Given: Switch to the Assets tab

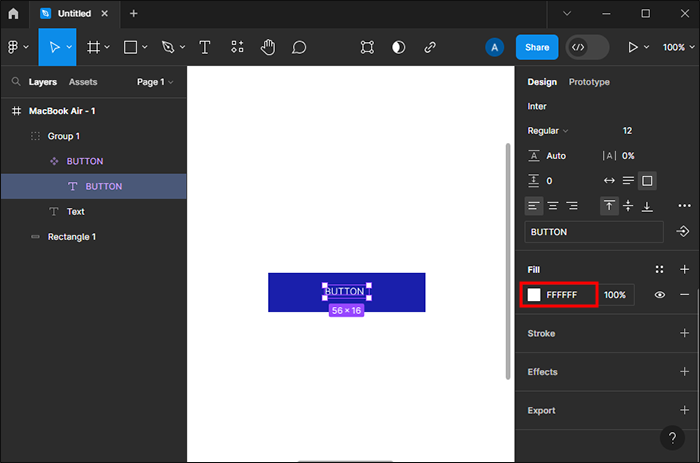Looking at the screenshot, I should click(x=83, y=82).
